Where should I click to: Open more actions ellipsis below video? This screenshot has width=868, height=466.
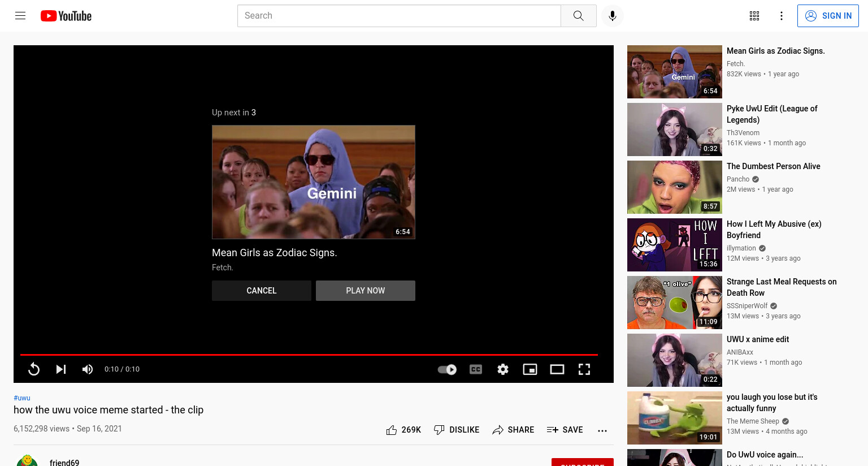coord(602,430)
